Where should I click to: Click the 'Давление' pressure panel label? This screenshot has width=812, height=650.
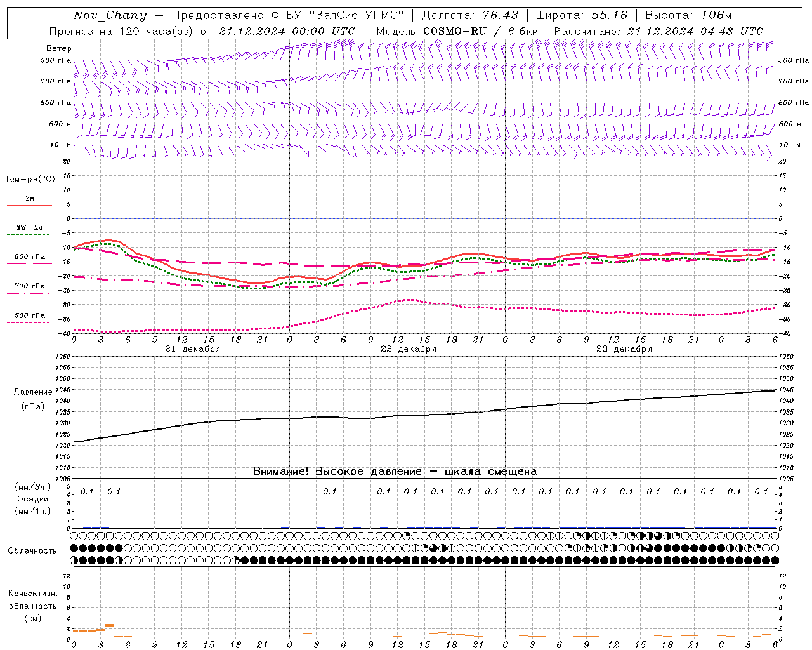(33, 392)
